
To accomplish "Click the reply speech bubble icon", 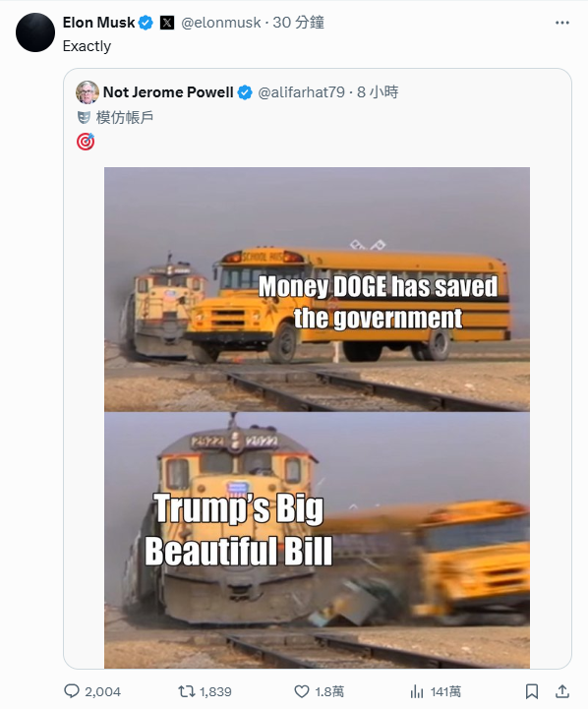I will point(72,691).
